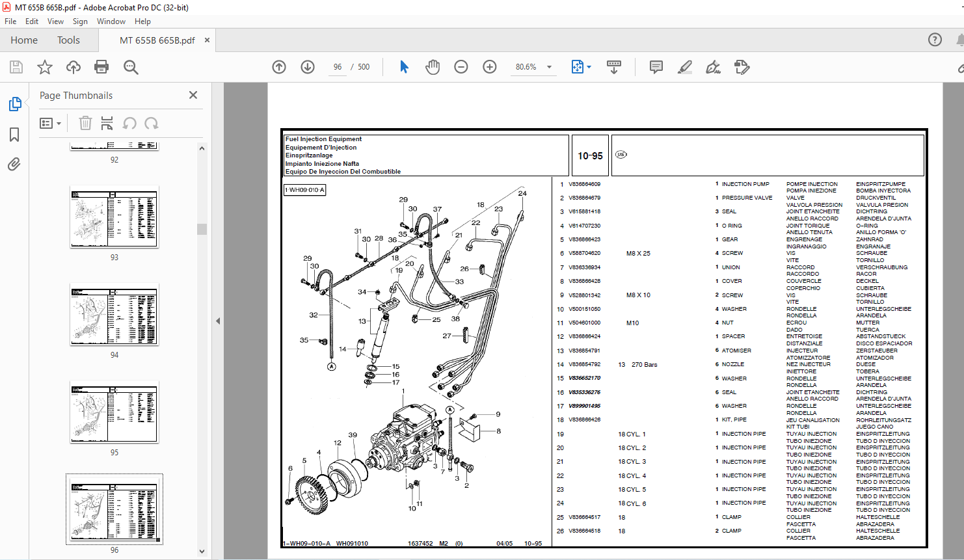Open the sign document tool

click(x=713, y=67)
